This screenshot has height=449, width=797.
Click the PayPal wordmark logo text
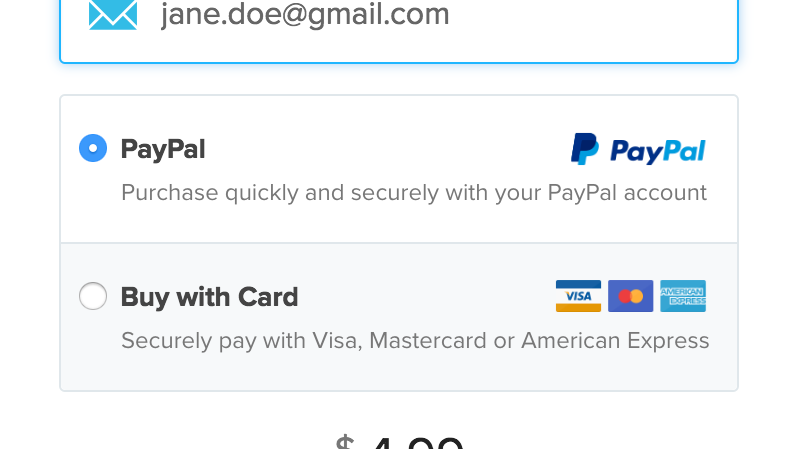click(657, 151)
